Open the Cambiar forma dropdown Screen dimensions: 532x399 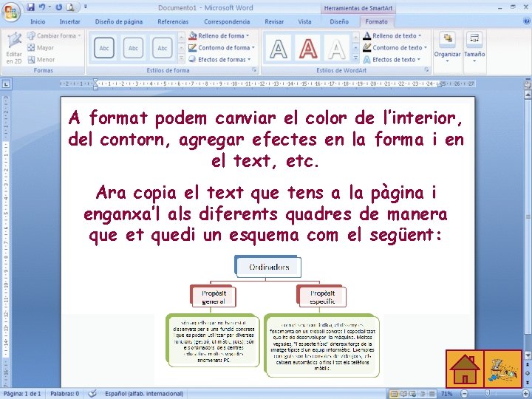(54, 35)
